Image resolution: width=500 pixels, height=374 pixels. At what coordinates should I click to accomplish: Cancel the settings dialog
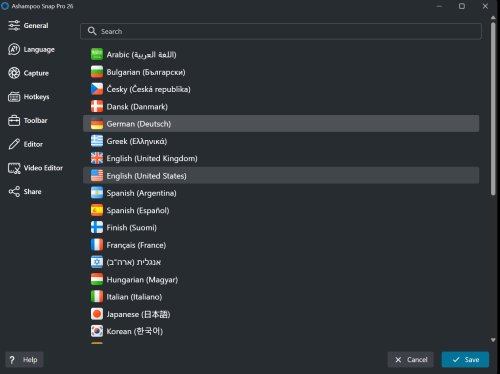pyautogui.click(x=411, y=360)
